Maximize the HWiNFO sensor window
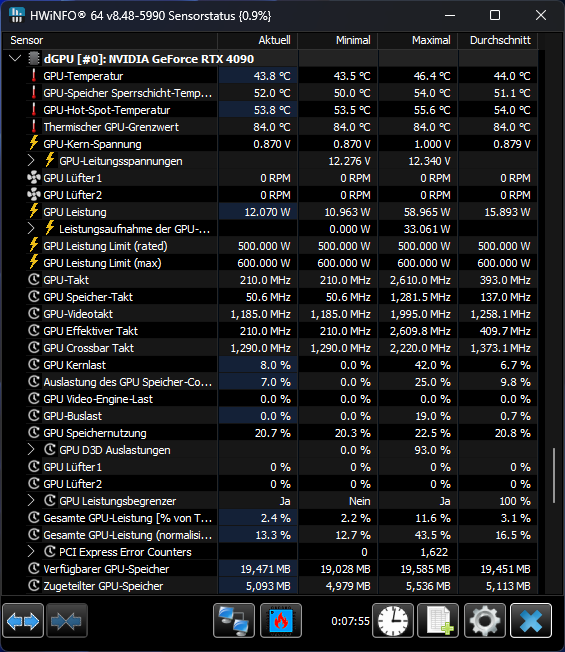Screen dimensions: 565x652 pyautogui.click(x=495, y=15)
